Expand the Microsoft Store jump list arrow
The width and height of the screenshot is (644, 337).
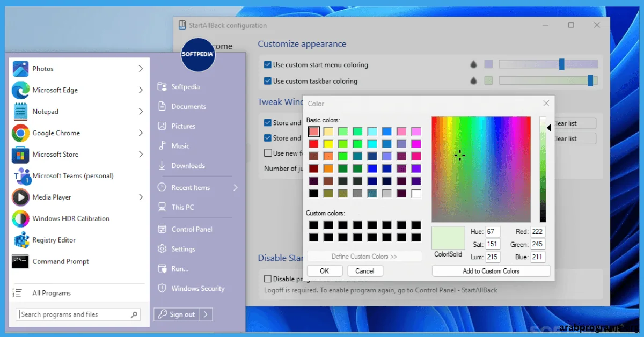coord(141,155)
